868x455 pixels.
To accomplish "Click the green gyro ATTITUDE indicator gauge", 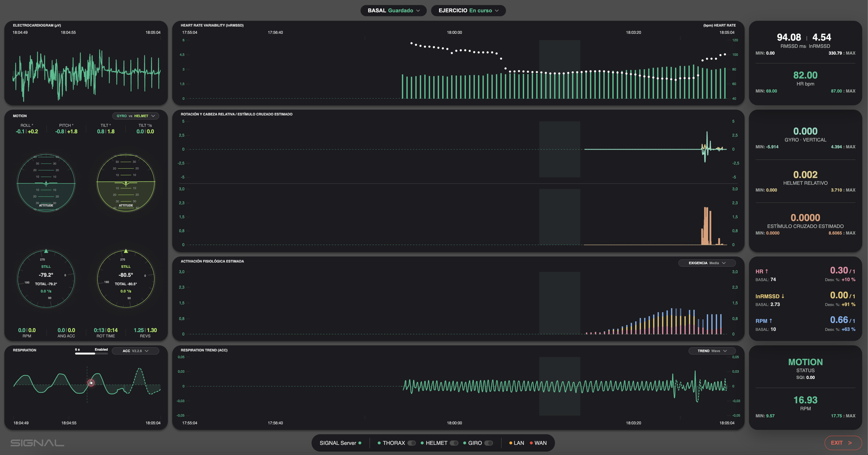I will (x=46, y=183).
